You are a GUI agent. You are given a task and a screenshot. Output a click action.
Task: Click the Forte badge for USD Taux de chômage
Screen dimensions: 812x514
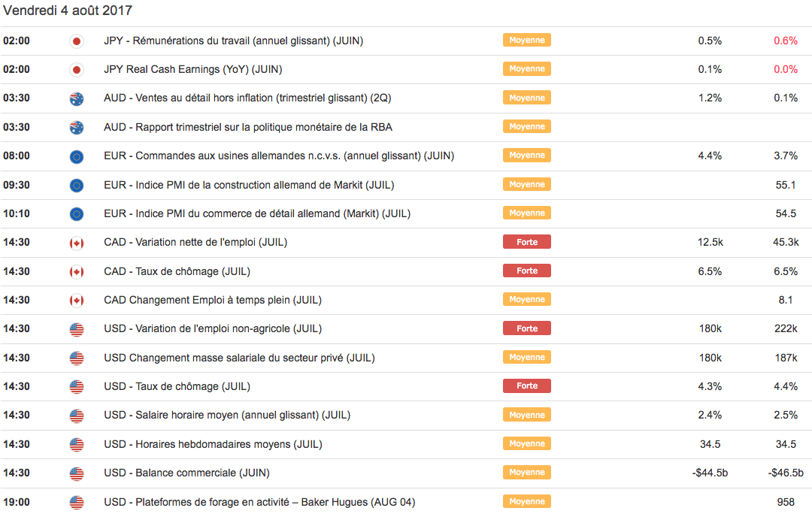pyautogui.click(x=527, y=386)
